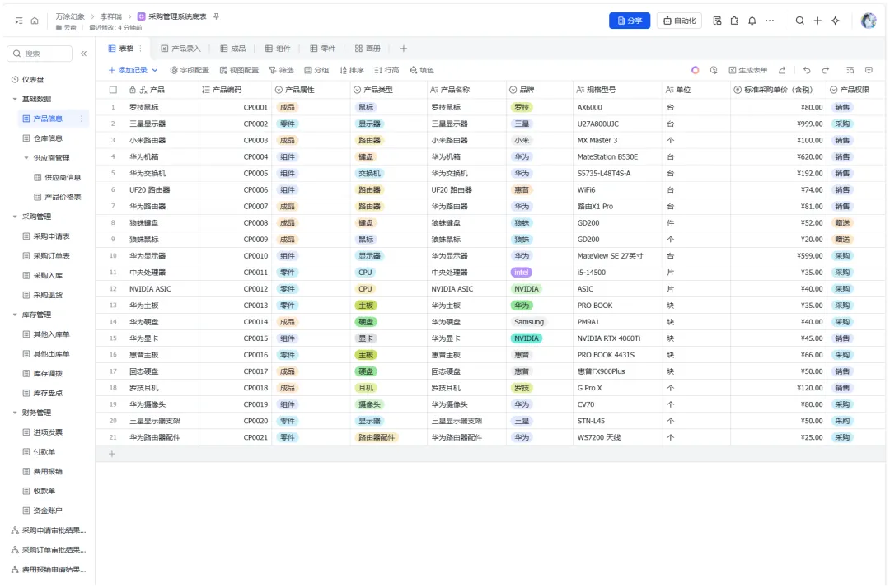The height and width of the screenshot is (588, 890).
Task: Redo the last action
Action: tap(825, 70)
